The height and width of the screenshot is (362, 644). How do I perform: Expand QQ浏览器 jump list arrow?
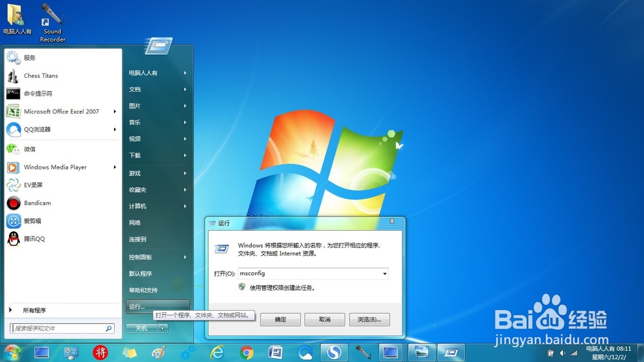pos(115,129)
